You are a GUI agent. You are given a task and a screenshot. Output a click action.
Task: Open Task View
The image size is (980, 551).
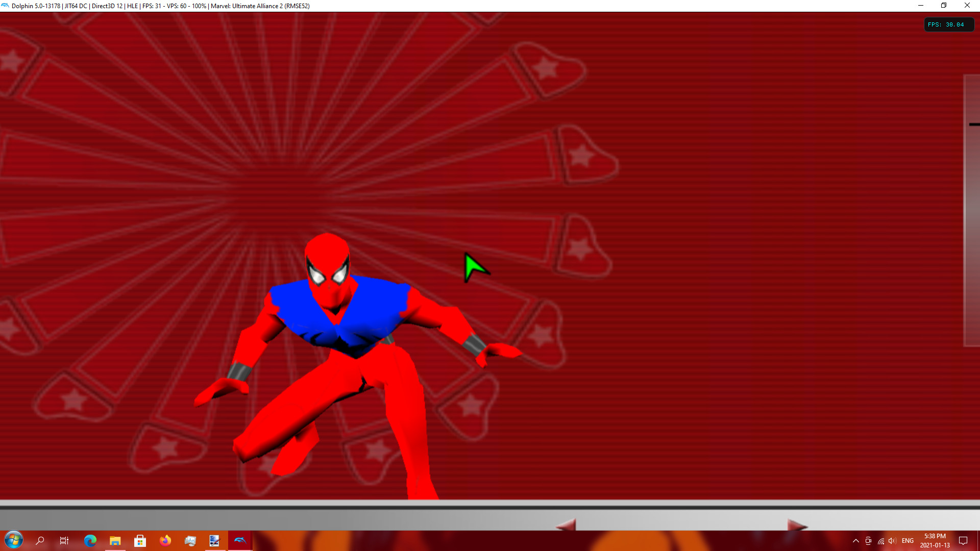click(x=64, y=540)
